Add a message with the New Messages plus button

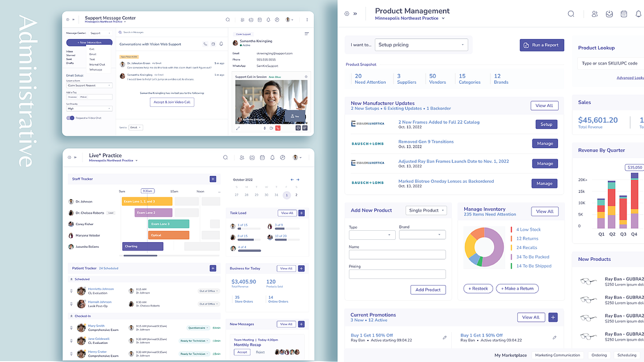click(x=301, y=324)
